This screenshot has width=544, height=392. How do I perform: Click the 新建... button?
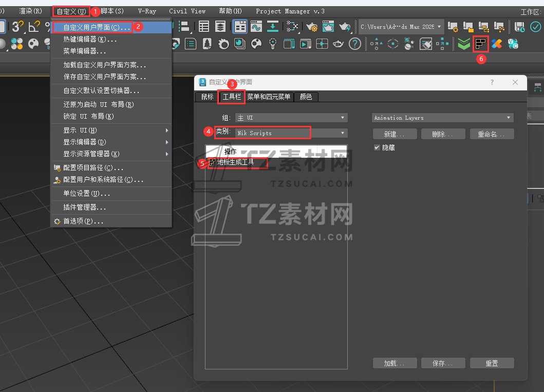point(395,134)
